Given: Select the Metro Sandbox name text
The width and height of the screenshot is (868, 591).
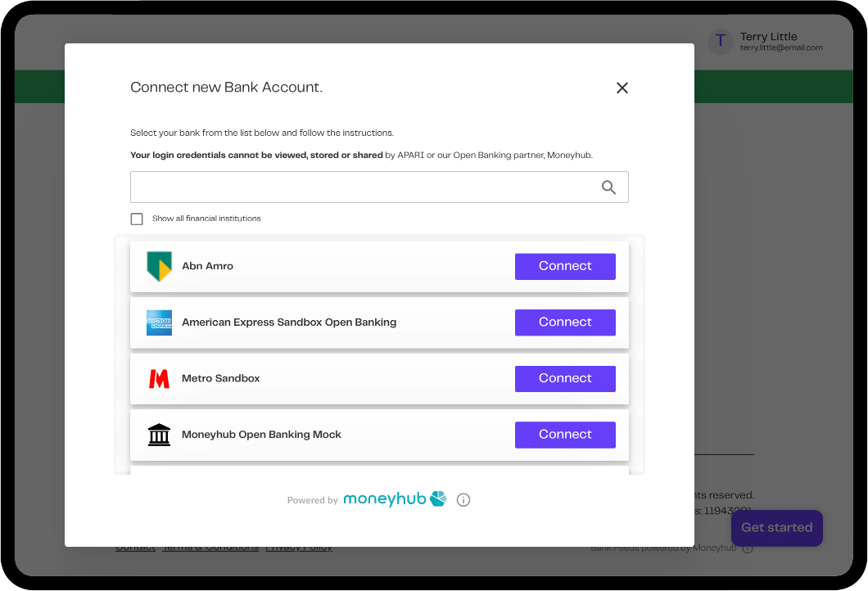Looking at the screenshot, I should 221,378.
